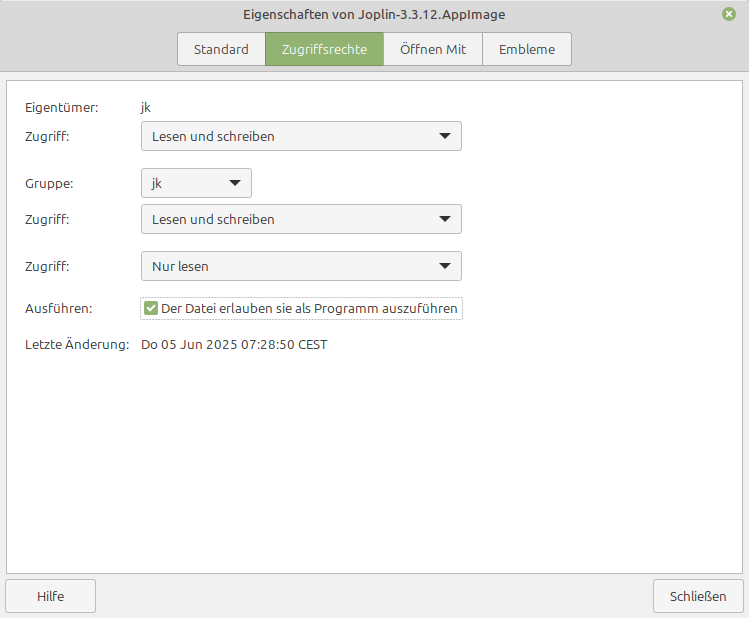Viewport: 749px width, 618px height.
Task: Select the Zugriffsrechte tab
Action: click(324, 49)
